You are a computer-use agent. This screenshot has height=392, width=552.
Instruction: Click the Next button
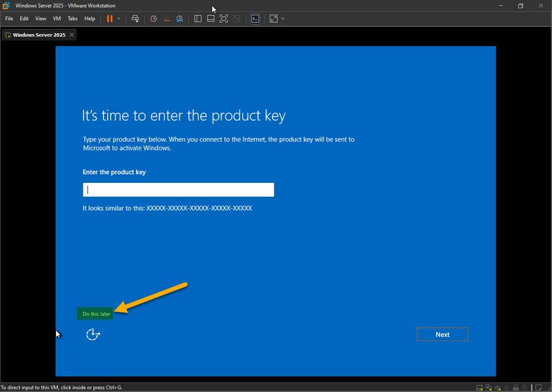pos(442,334)
